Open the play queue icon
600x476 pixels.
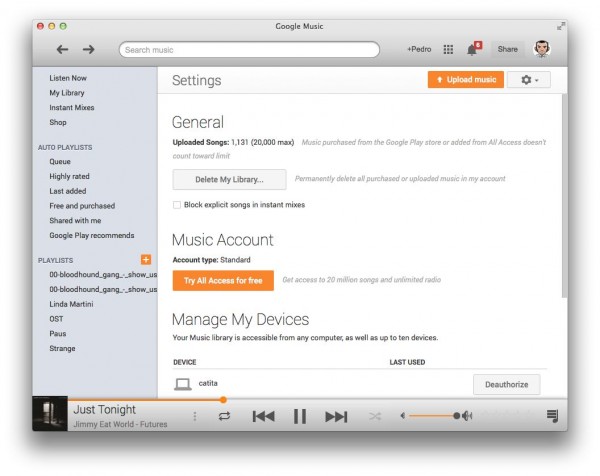click(x=552, y=416)
